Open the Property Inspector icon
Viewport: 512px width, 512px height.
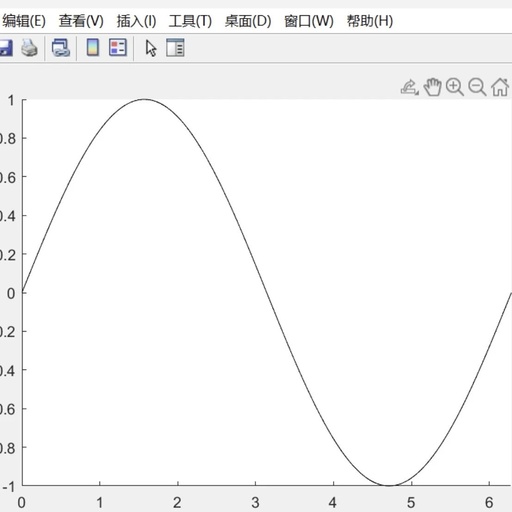point(175,48)
